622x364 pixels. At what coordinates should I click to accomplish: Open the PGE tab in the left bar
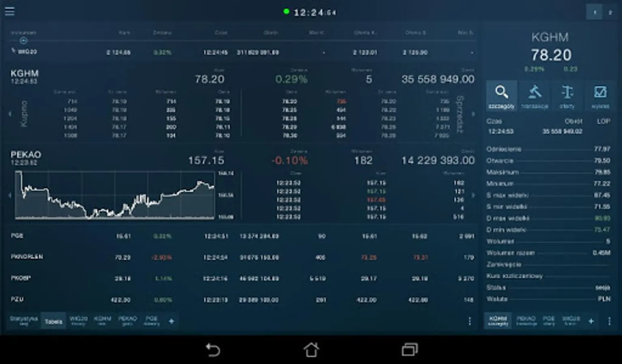pyautogui.click(x=152, y=321)
